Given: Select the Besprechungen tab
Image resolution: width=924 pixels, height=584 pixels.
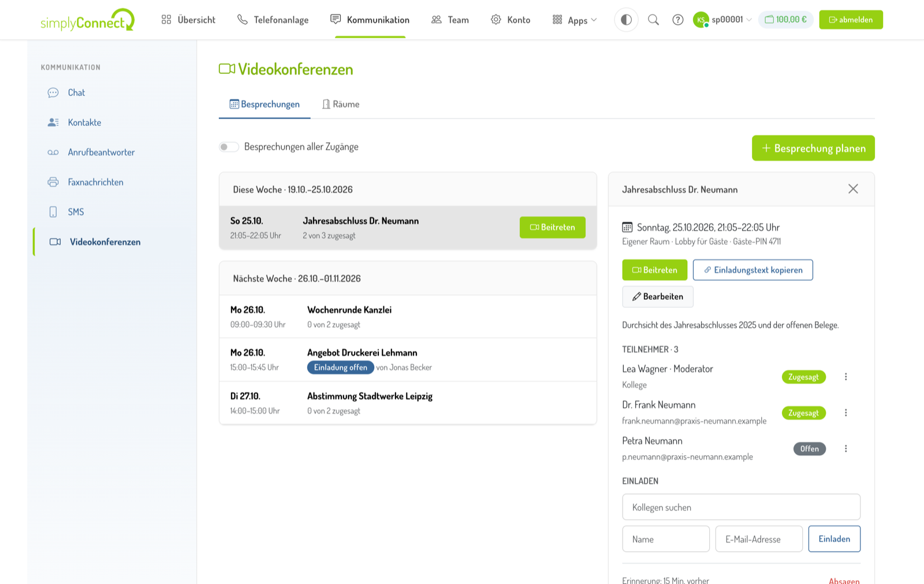Looking at the screenshot, I should tap(264, 104).
